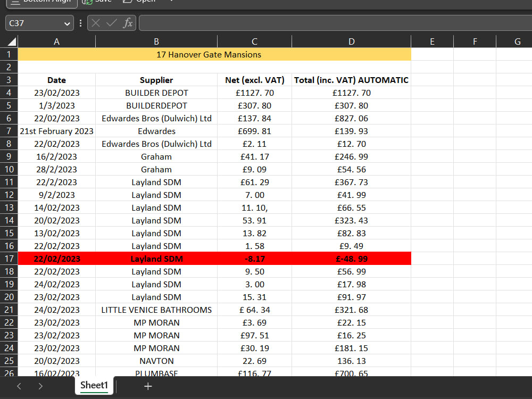
Task: Click the '13. 82' net cell
Action: (x=254, y=233)
